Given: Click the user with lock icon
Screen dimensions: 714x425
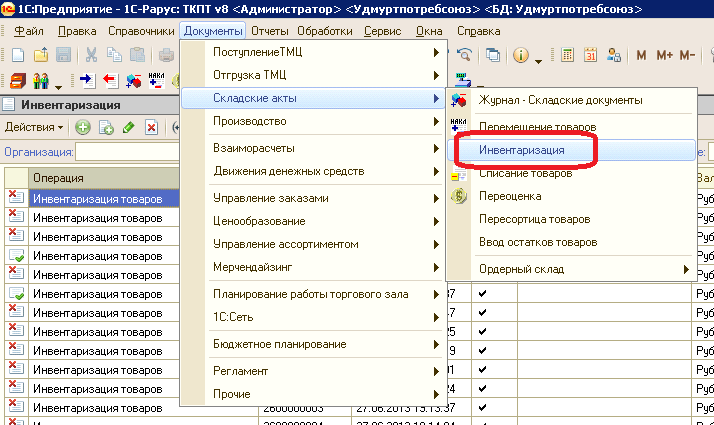Looking at the screenshot, I should pos(614,55).
